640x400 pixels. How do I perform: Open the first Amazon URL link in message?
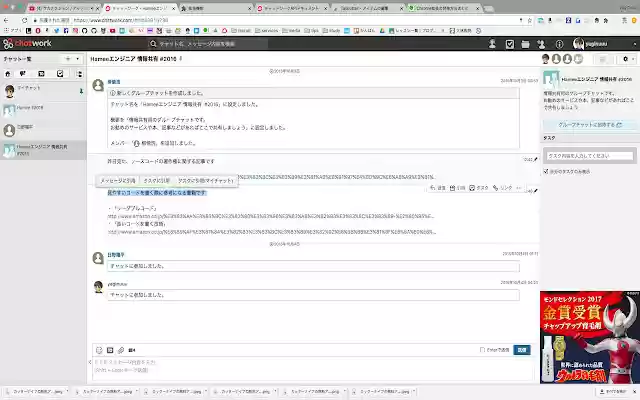pyautogui.click(x=271, y=216)
